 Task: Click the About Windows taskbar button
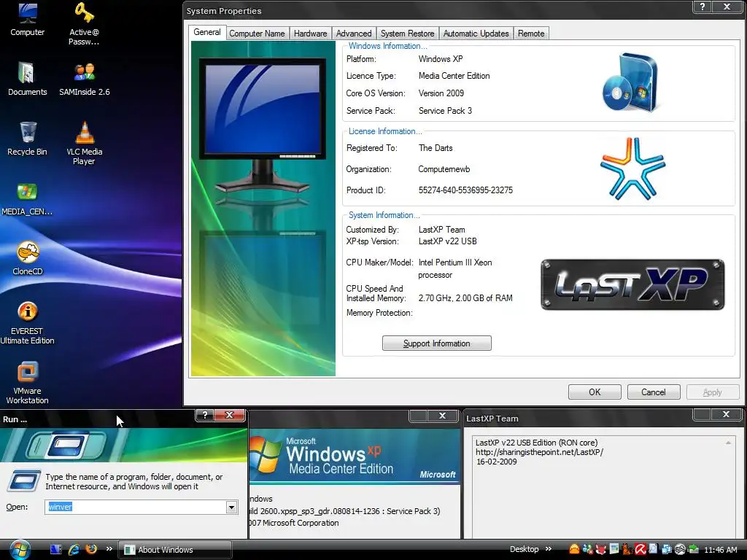point(174,550)
